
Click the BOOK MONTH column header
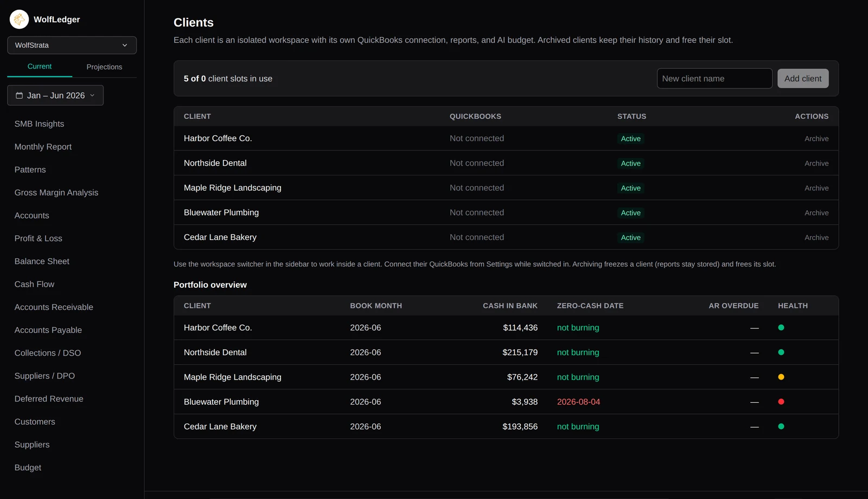(376, 306)
